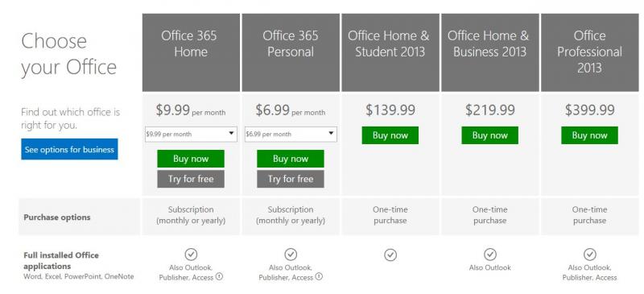Buy now for Office 365 Personal
Viewport: 644px width, 294px height.
(x=291, y=159)
